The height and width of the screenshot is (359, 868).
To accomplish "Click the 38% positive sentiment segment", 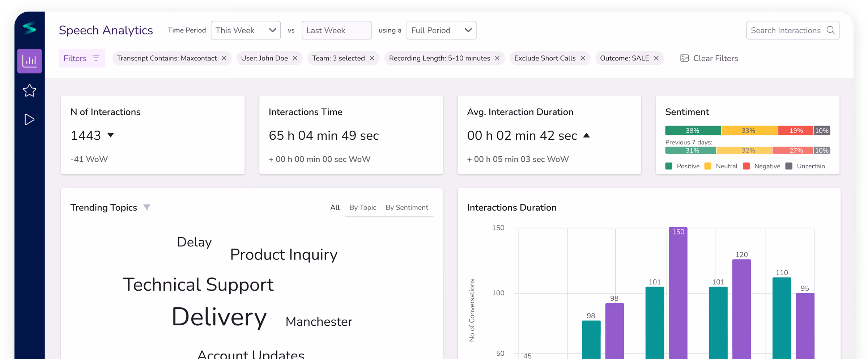I will click(693, 131).
